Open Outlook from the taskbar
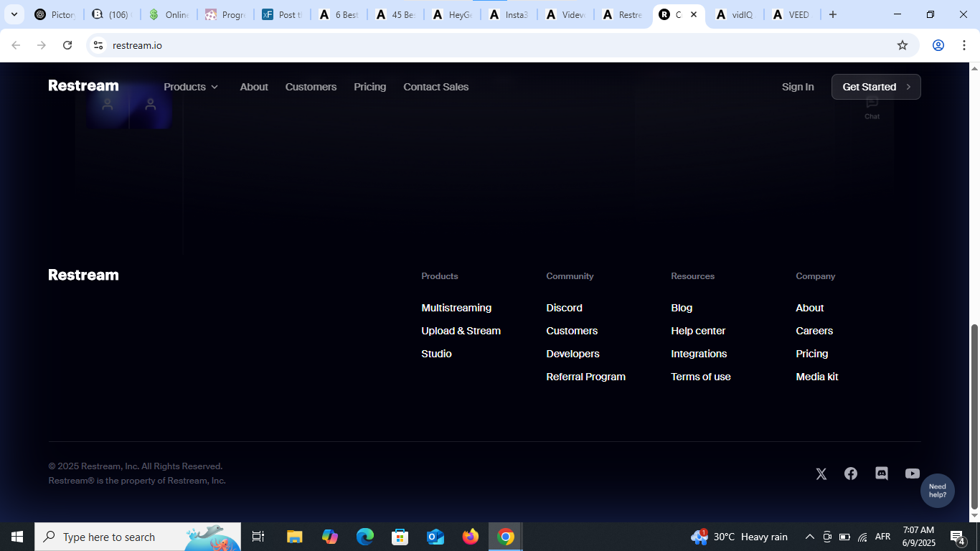 click(x=435, y=537)
